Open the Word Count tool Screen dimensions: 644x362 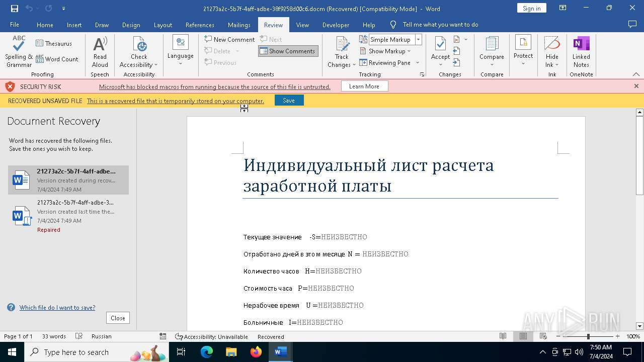coord(57,59)
